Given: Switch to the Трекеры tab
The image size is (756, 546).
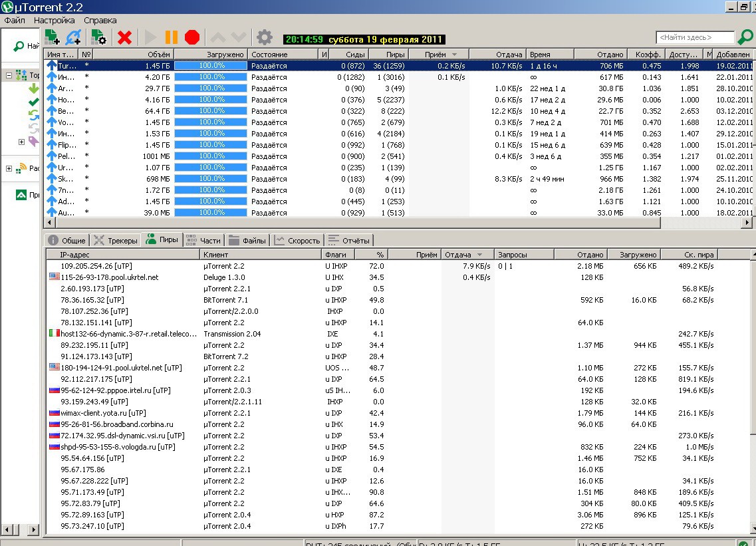Looking at the screenshot, I should pos(116,240).
